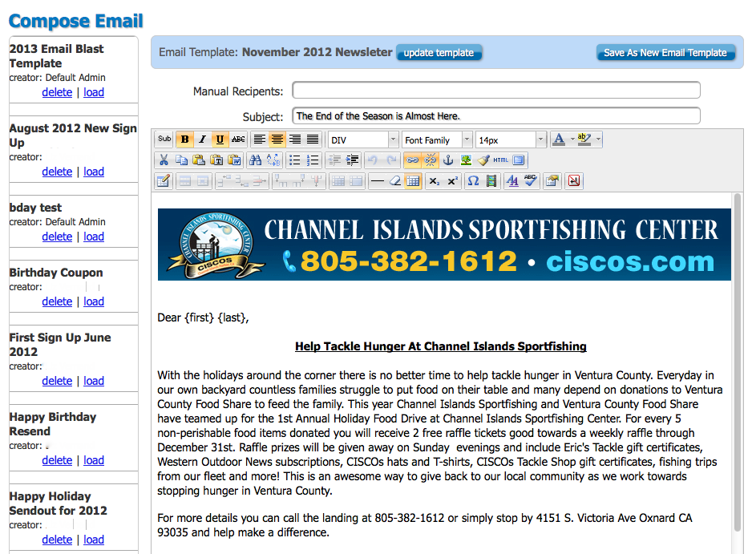The image size is (756, 554).
Task: Unlink the selected hyperlink
Action: coord(430,160)
